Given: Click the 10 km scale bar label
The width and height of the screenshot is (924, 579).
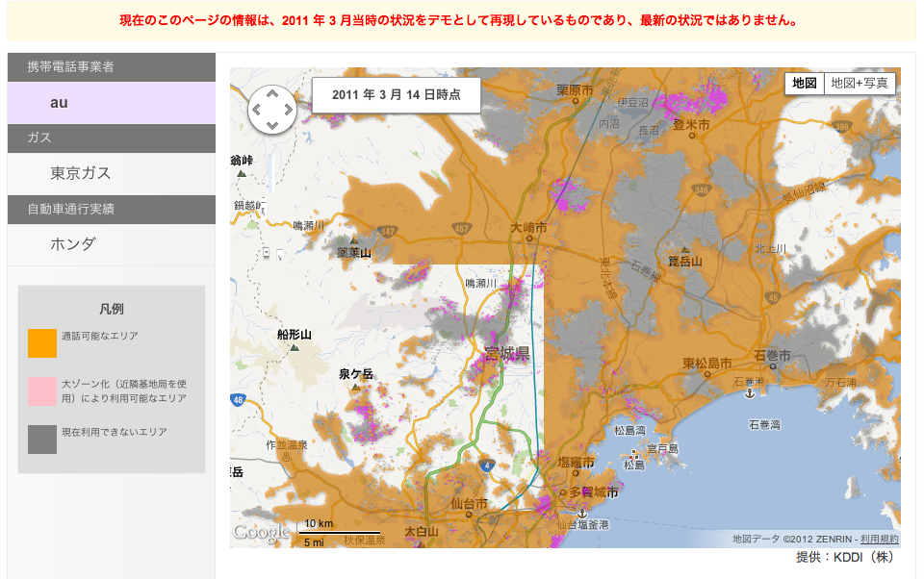Looking at the screenshot, I should coord(319,523).
